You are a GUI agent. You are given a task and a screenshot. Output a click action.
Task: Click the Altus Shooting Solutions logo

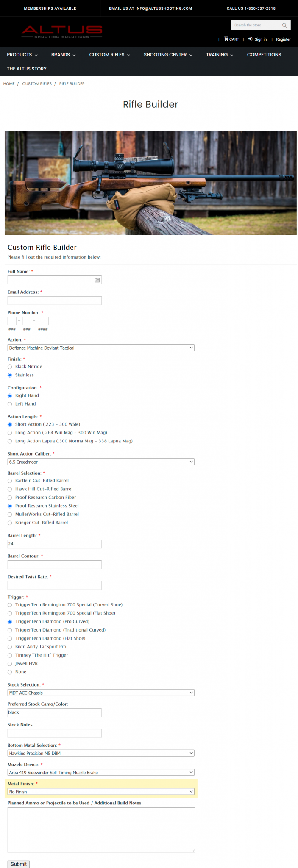62,31
